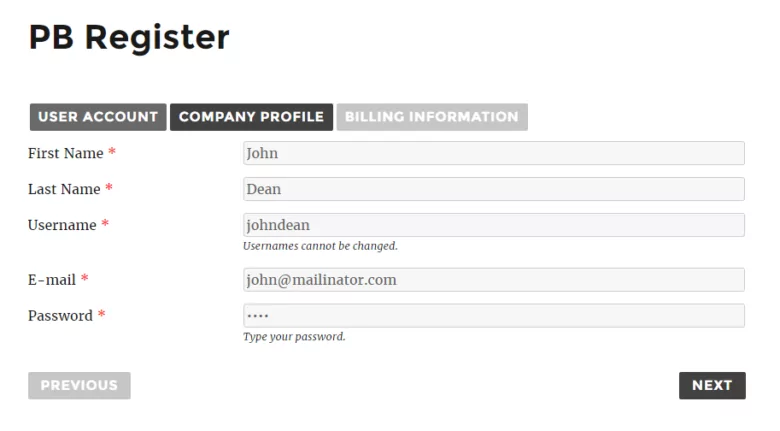Click the "Type your password" hint text
Viewport: 780px width, 431px height.
point(294,337)
